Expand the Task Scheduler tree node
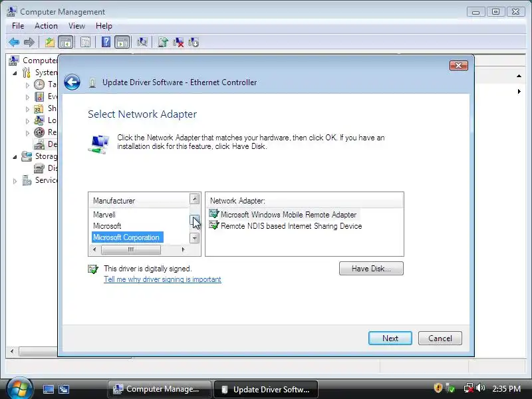Screen dimensions: 532x399 pos(27,85)
